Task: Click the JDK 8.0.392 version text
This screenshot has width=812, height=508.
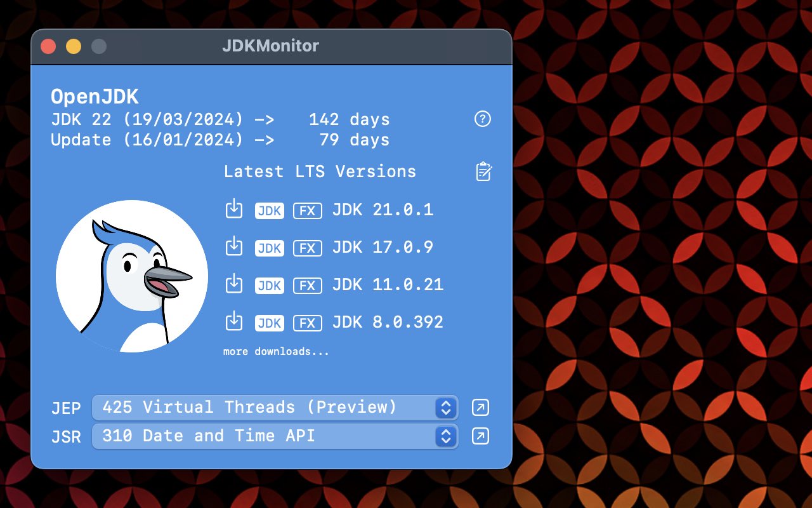Action: (x=388, y=322)
